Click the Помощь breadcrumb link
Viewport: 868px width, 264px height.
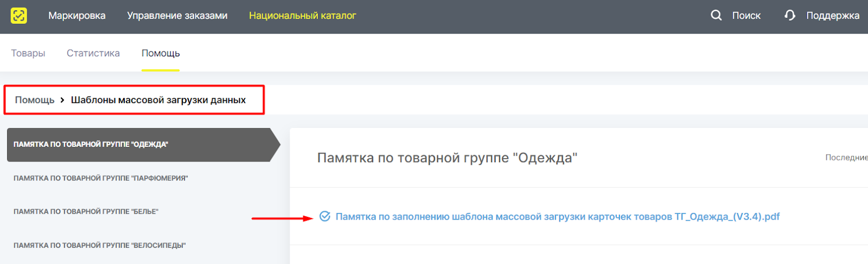tap(35, 100)
